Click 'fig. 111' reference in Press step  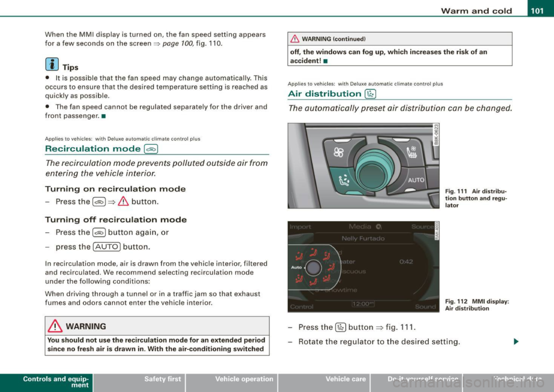coord(400,327)
